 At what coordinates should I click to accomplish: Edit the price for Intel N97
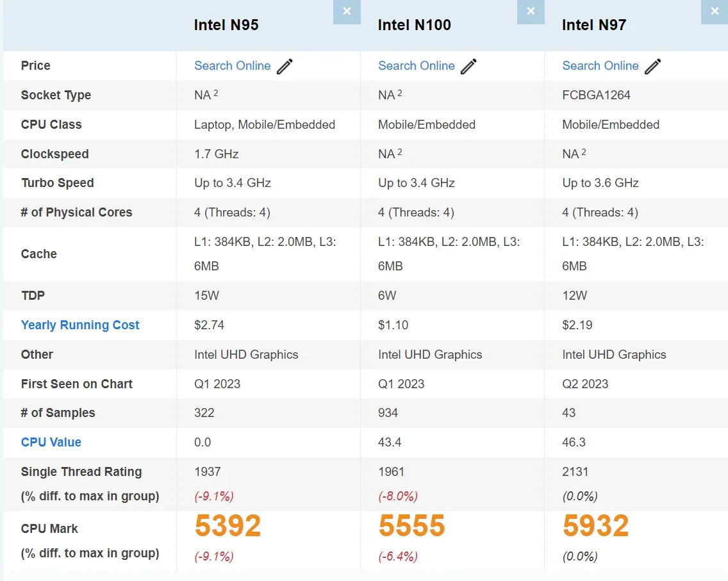coord(653,65)
